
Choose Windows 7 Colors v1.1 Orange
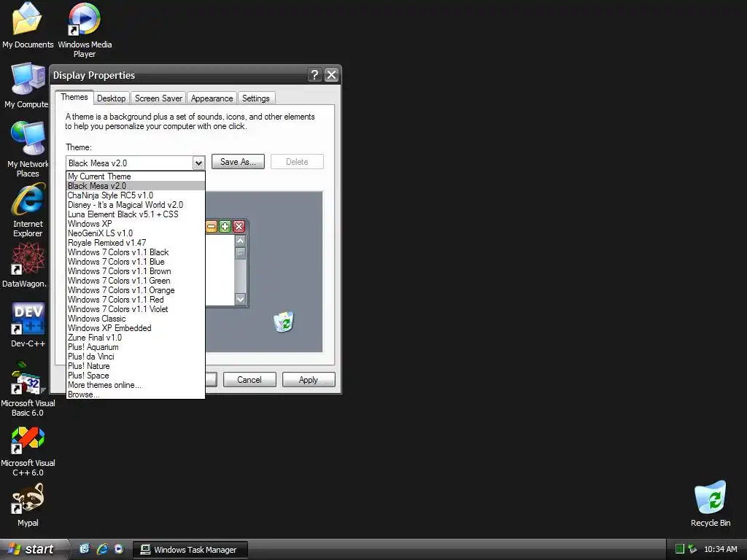point(135,290)
